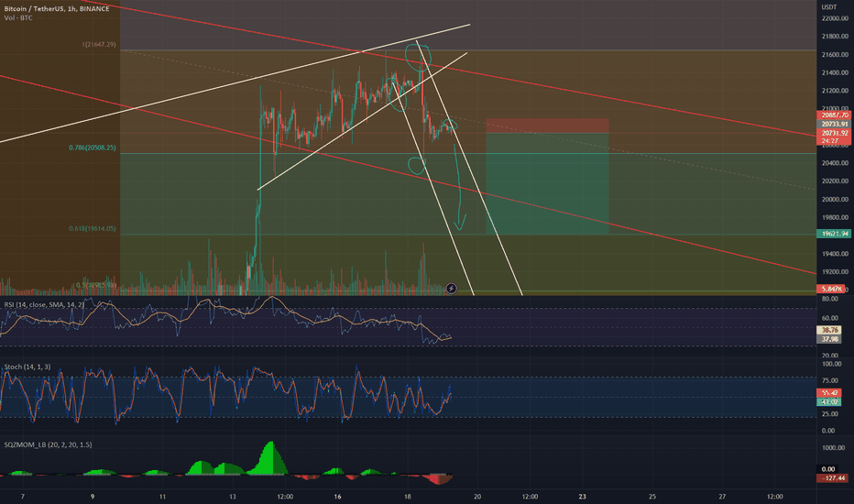Click the 0.786(20508.25) Fibonacci level label
This screenshot has width=854, height=504.
point(92,148)
